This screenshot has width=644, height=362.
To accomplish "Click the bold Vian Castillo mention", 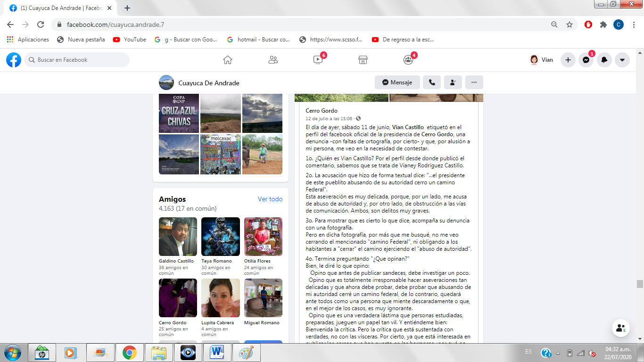I will tap(408, 127).
